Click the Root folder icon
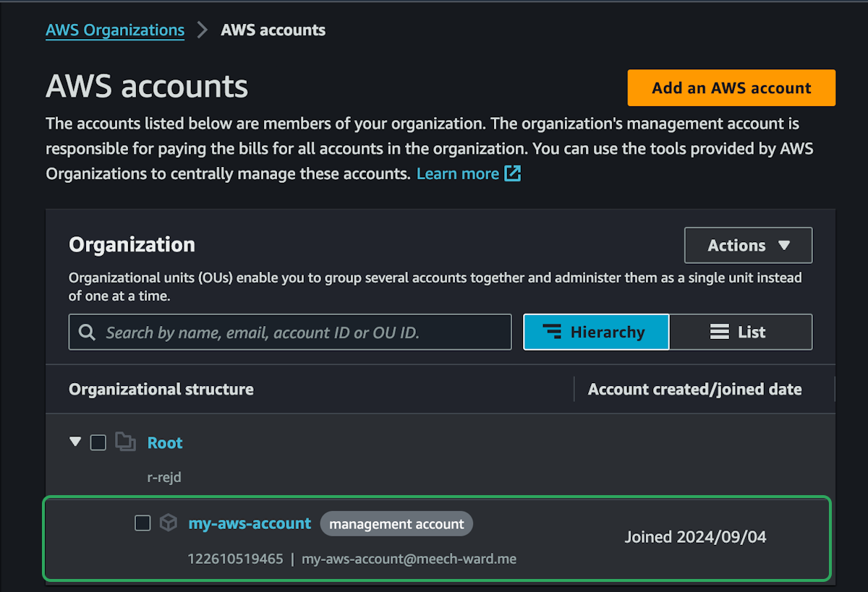Viewport: 868px width, 592px height. pyautogui.click(x=125, y=442)
